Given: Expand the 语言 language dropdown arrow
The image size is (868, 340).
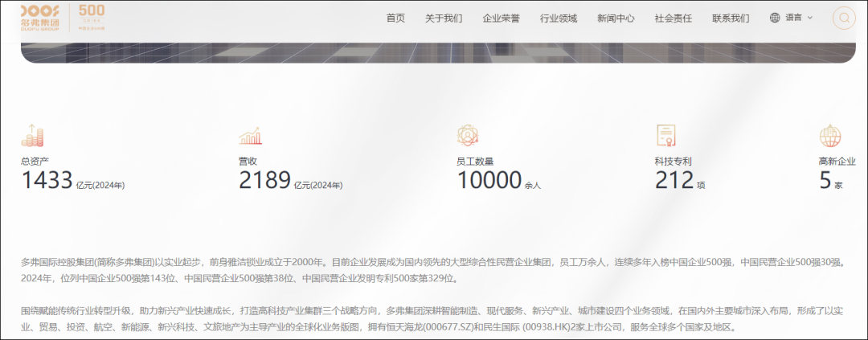Looking at the screenshot, I should (810, 18).
